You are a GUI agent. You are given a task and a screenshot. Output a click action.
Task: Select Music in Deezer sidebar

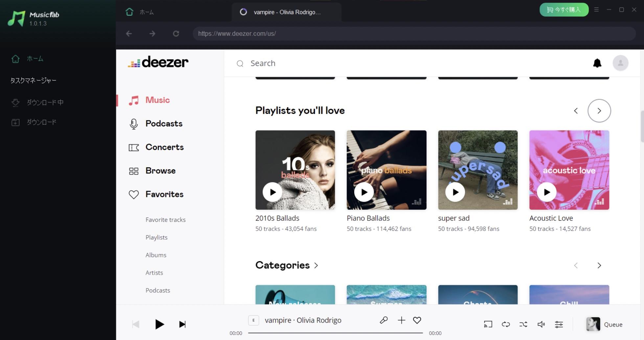(149, 100)
